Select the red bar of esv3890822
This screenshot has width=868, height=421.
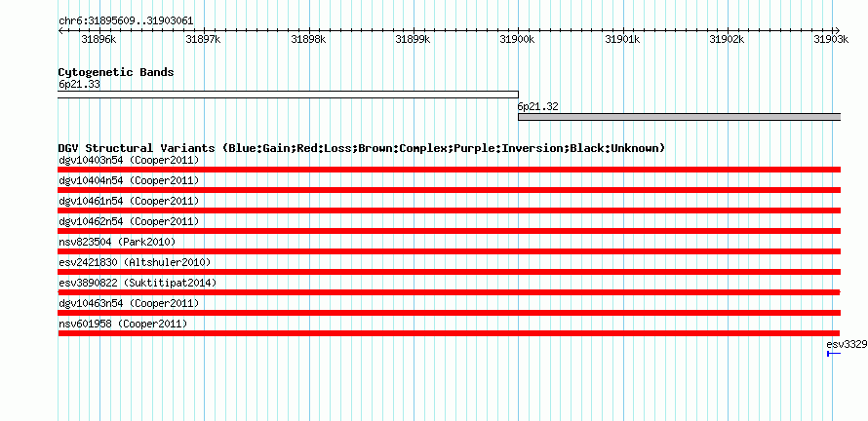(x=450, y=292)
